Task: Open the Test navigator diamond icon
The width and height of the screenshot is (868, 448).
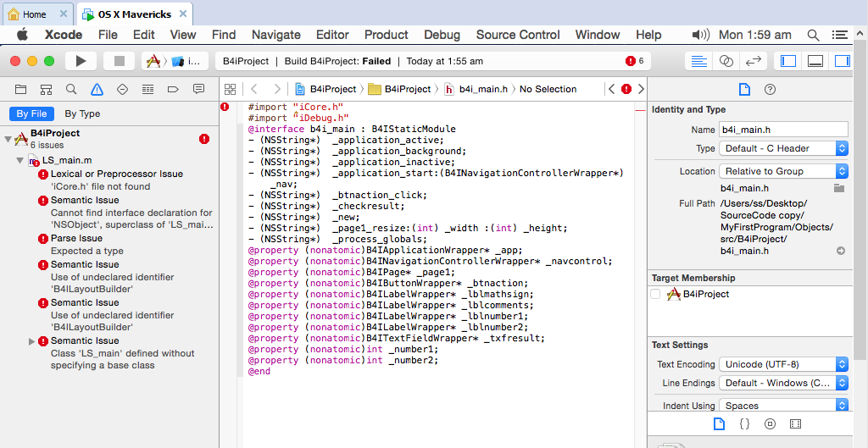Action: 122,89
